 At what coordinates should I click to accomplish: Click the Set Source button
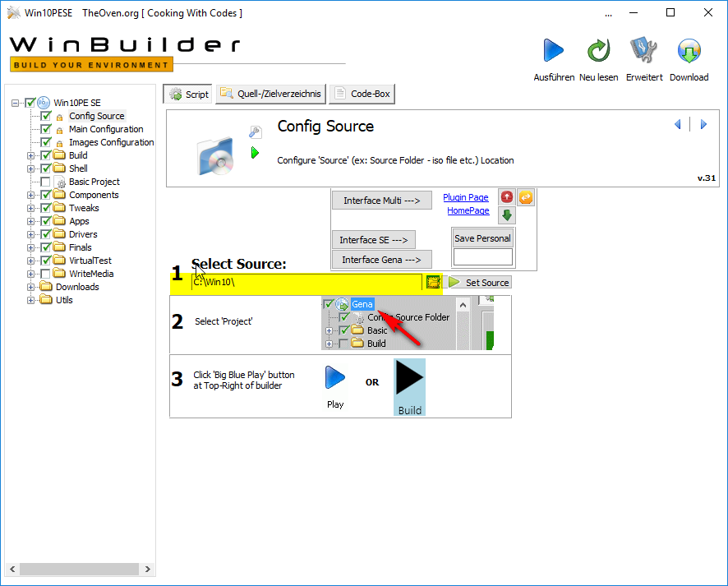pos(480,283)
